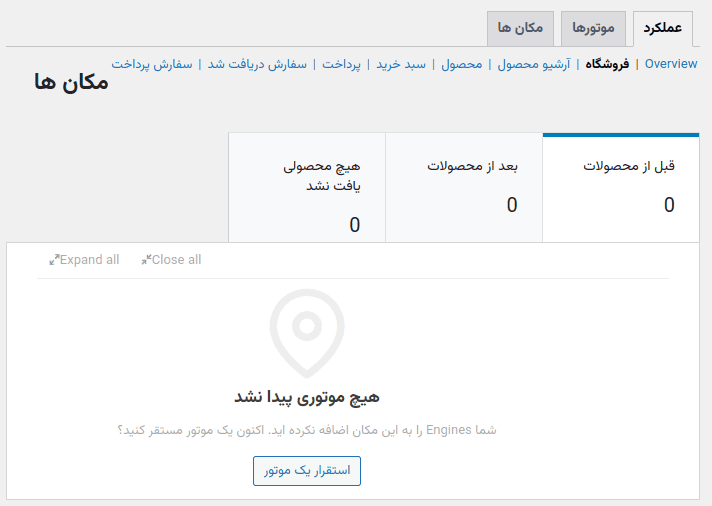The height and width of the screenshot is (506, 712).
Task: Switch to the موتورها tab
Action: point(593,29)
